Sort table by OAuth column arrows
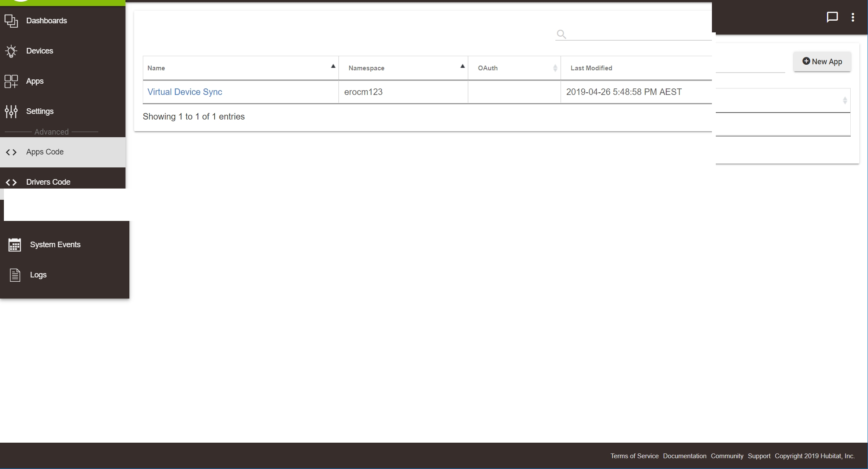The image size is (868, 469). click(555, 68)
